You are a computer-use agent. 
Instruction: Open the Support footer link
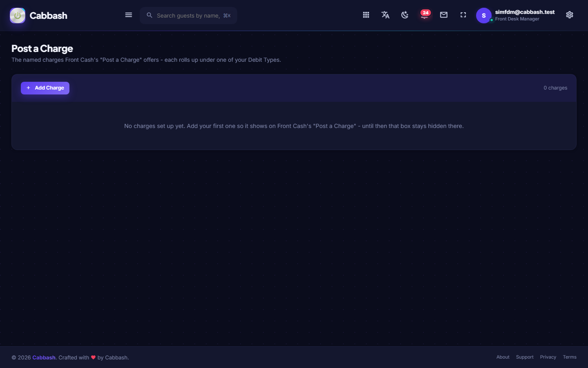tap(525, 357)
